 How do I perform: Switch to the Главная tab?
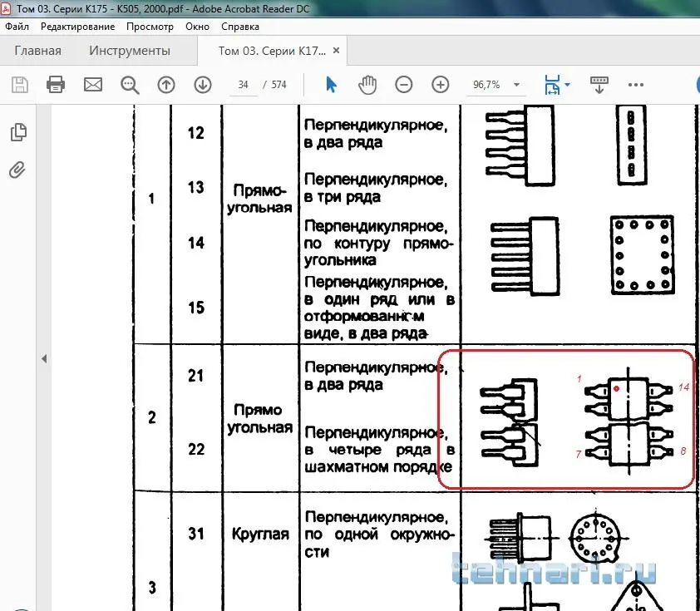[x=38, y=51]
